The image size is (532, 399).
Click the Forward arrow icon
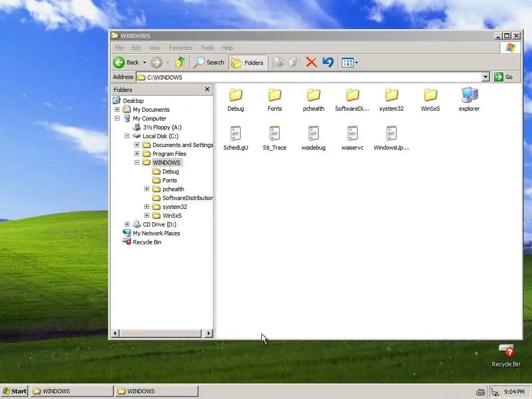(x=156, y=62)
